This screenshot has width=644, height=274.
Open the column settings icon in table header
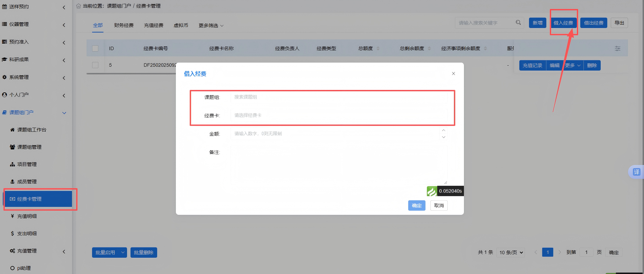617,48
